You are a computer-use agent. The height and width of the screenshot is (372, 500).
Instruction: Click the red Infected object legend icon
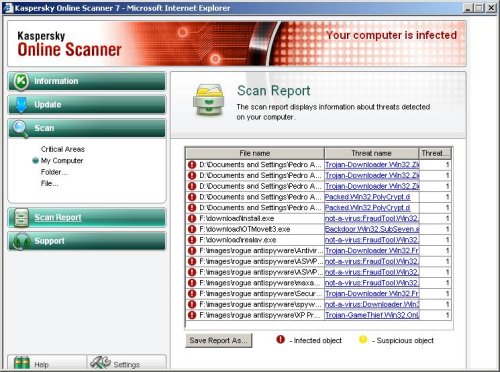coord(281,339)
